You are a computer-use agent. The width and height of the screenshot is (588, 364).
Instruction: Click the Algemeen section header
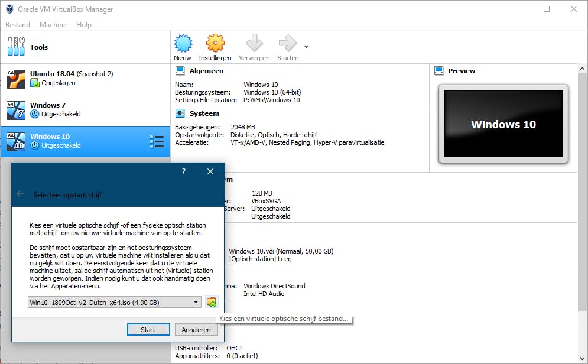206,71
